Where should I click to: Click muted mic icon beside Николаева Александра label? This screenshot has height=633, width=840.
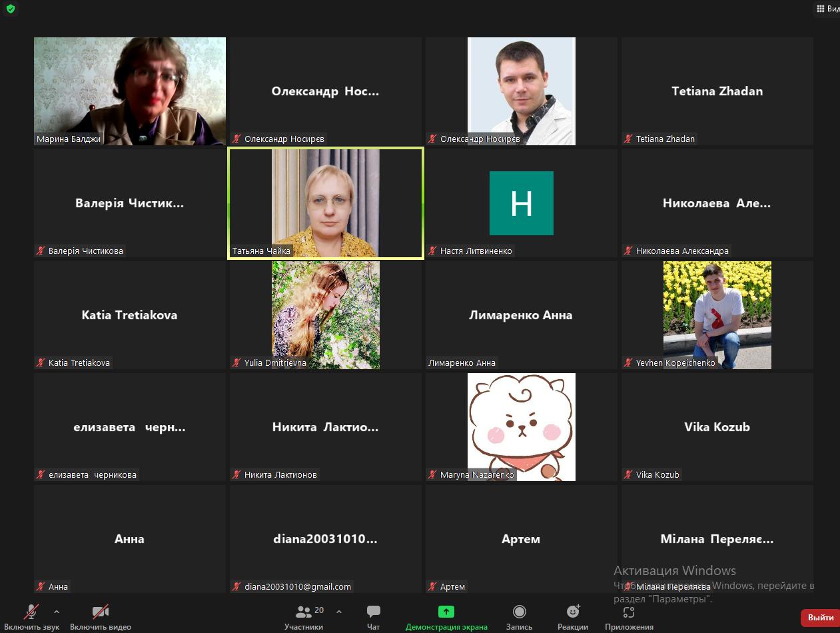[x=628, y=251]
